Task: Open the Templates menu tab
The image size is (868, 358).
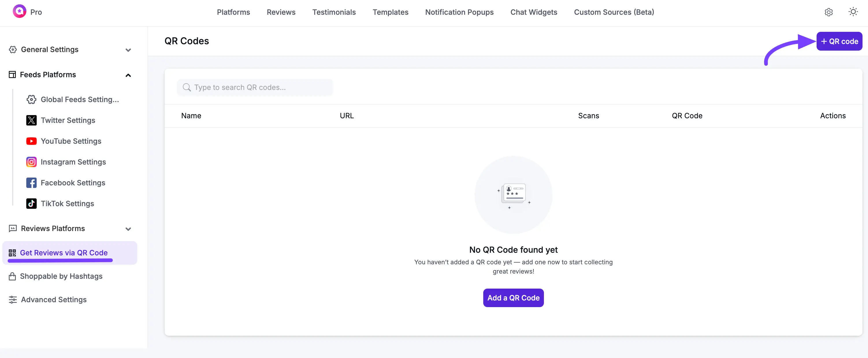Action: click(x=390, y=12)
